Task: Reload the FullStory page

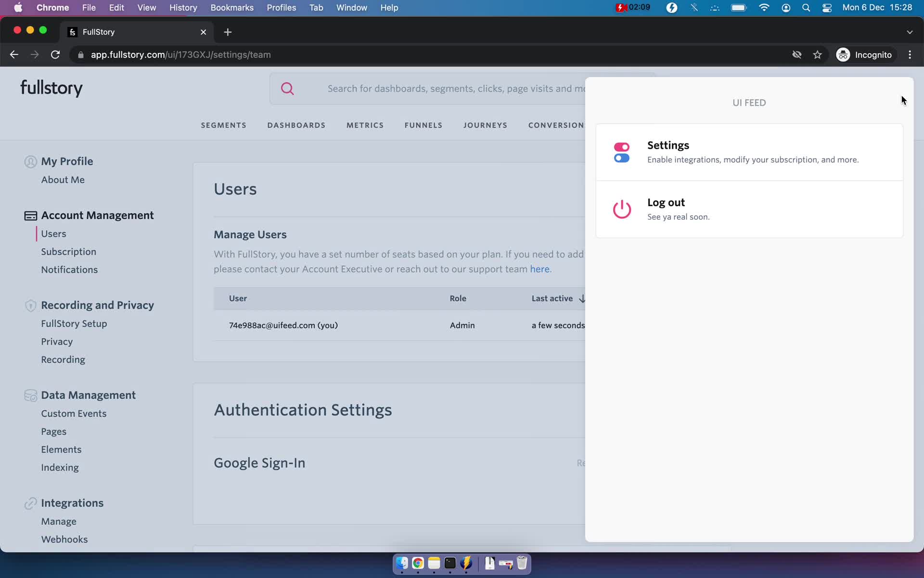Action: [x=55, y=55]
